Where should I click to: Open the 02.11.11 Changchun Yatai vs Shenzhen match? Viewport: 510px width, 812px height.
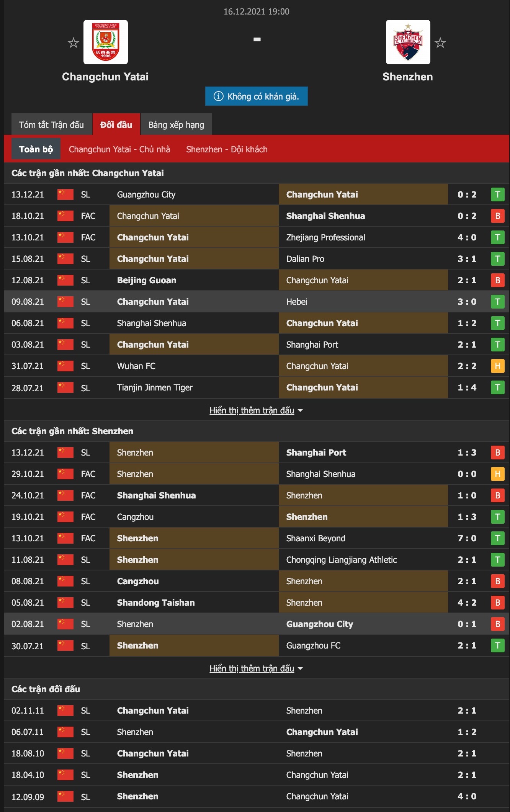point(257,711)
